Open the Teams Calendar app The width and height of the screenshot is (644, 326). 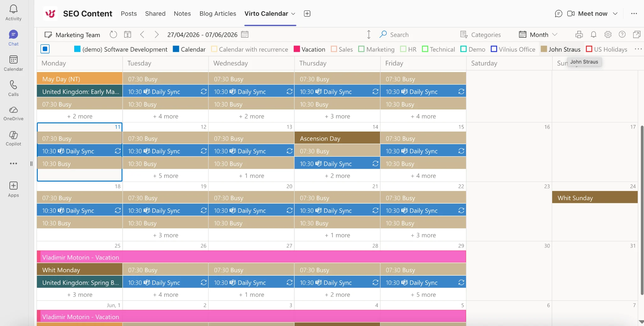click(x=13, y=63)
